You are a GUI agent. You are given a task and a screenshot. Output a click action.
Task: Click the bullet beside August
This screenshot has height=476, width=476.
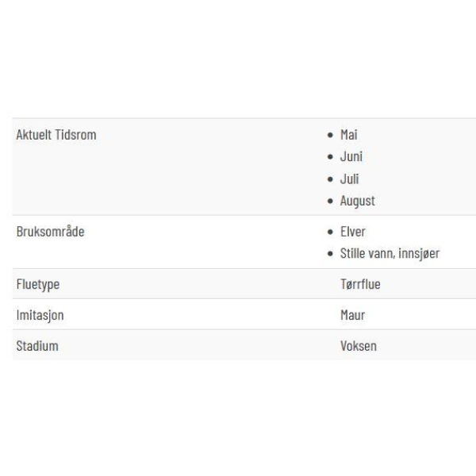[x=330, y=201]
